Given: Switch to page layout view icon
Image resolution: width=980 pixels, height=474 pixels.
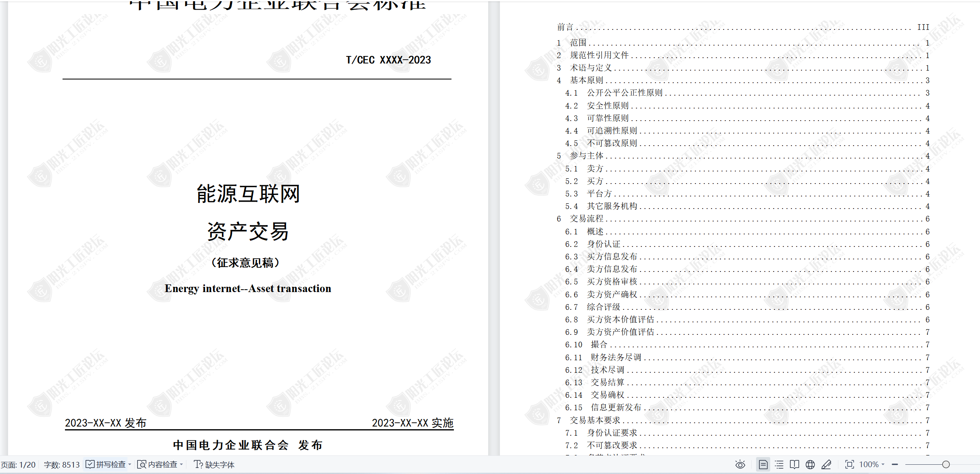Looking at the screenshot, I should pyautogui.click(x=763, y=465).
